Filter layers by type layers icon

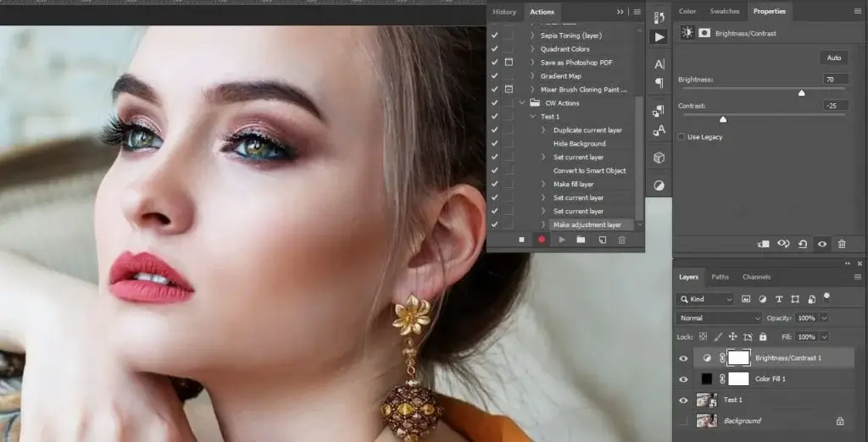point(779,299)
